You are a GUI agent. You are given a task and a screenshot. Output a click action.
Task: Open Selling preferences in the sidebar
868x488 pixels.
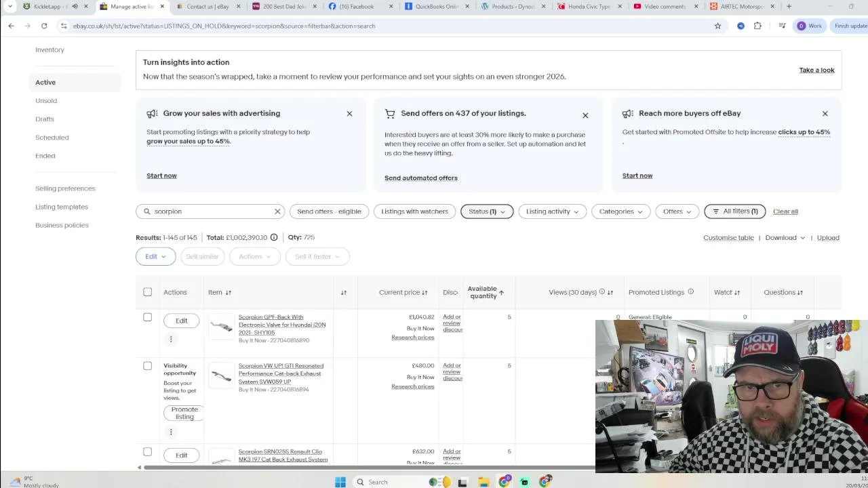pyautogui.click(x=65, y=188)
